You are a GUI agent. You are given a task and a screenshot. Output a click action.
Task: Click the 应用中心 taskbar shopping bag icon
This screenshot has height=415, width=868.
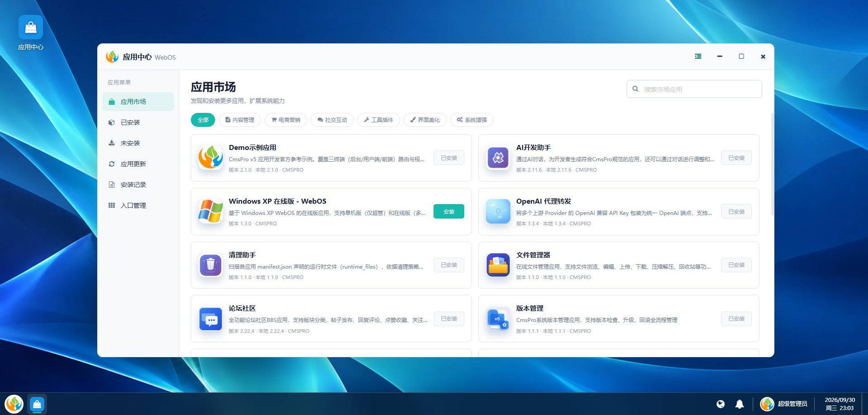point(37,404)
